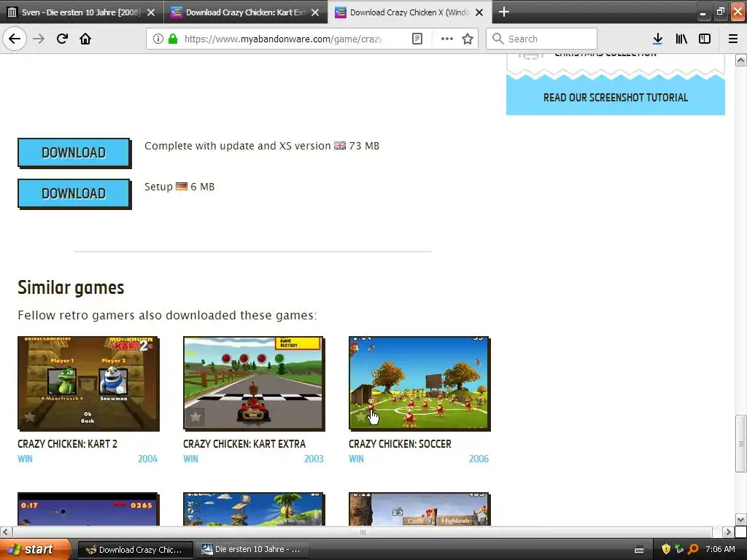Select the Download Crazy Chicken X tab
This screenshot has height=560, width=747.
(409, 12)
